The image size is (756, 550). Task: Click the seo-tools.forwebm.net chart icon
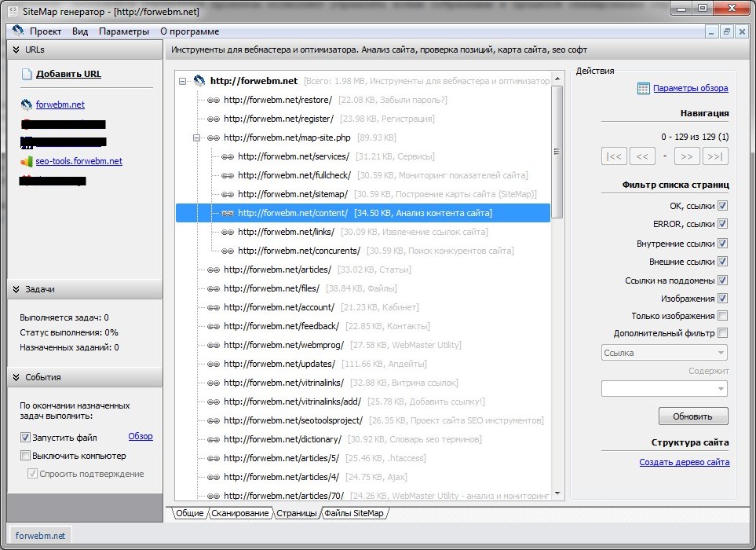pos(27,161)
